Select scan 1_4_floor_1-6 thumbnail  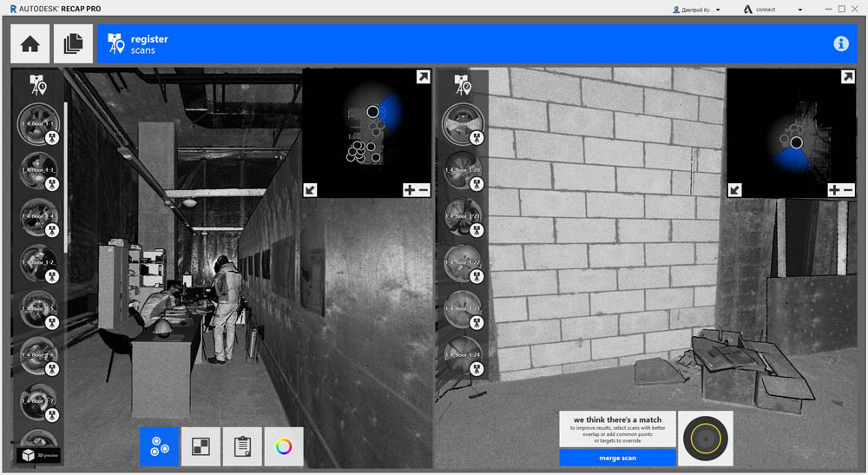pyautogui.click(x=37, y=355)
